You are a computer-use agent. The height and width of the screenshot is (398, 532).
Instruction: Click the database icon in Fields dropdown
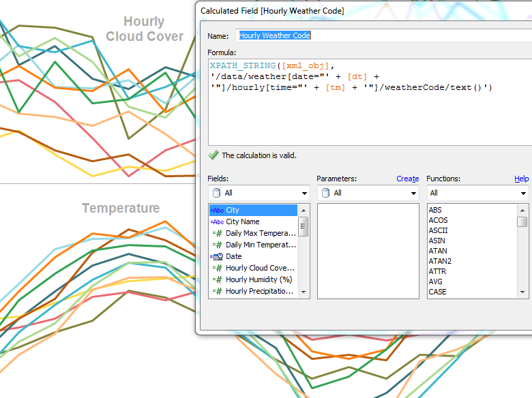pos(216,193)
